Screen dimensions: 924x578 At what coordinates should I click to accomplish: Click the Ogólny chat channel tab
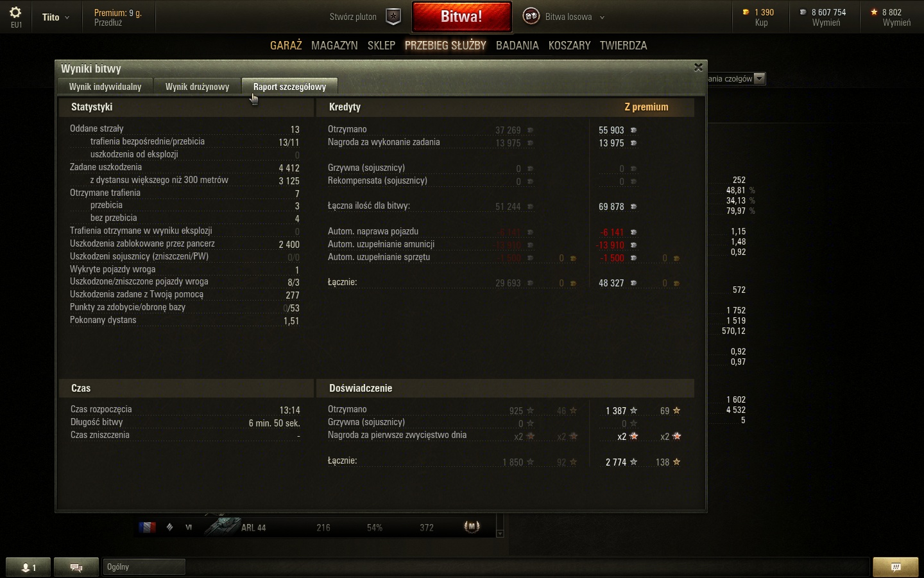pos(144,567)
